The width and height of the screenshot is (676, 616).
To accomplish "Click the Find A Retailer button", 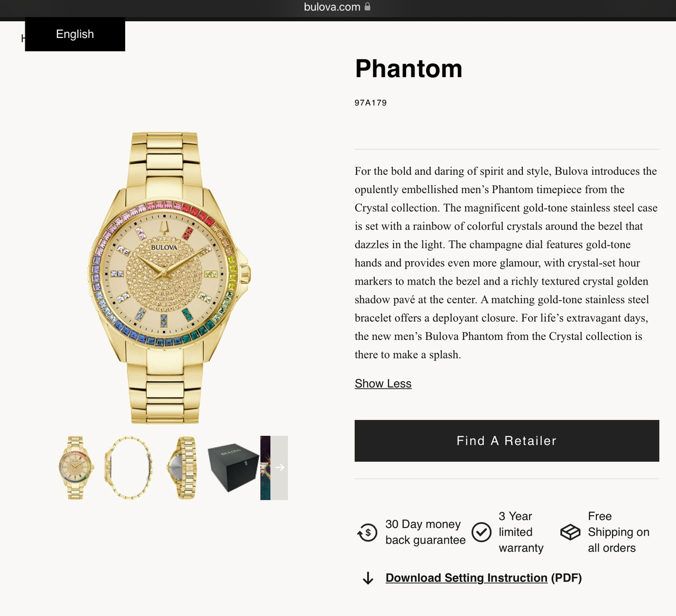I will (x=506, y=441).
